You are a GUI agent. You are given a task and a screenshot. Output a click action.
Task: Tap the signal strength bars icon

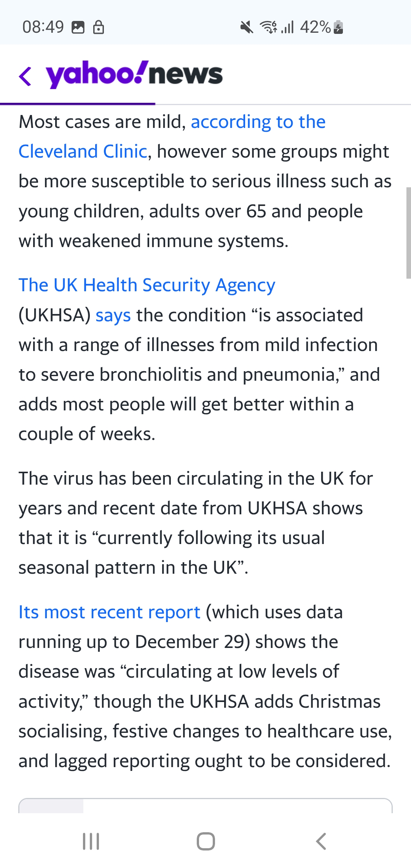click(288, 27)
